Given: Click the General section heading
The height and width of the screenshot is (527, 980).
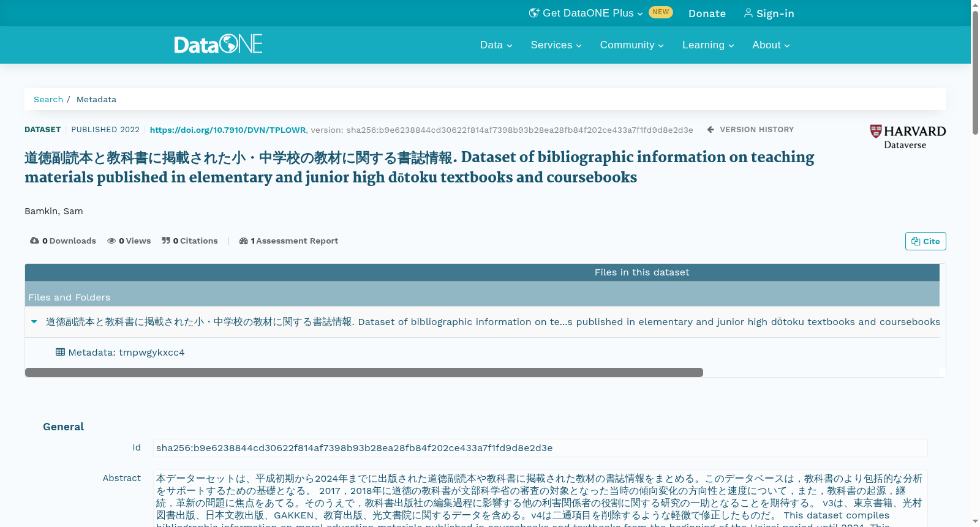Looking at the screenshot, I should point(63,427).
